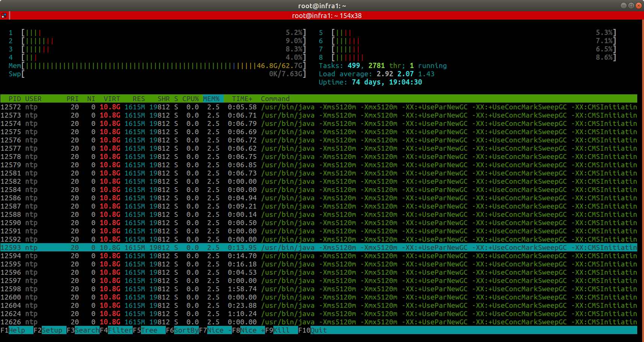Click the CPU 8 meter bar
Screen dimensions: 644x342
tap(468, 58)
